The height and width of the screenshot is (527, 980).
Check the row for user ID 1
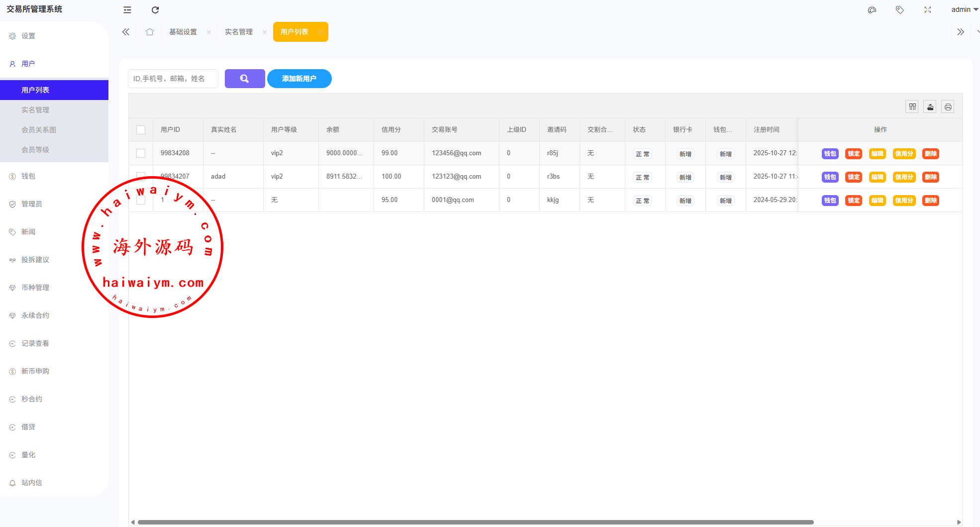[141, 200]
